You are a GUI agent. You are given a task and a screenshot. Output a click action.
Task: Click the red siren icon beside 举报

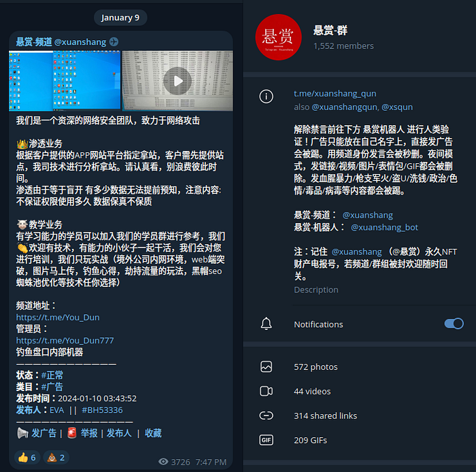coord(72,433)
